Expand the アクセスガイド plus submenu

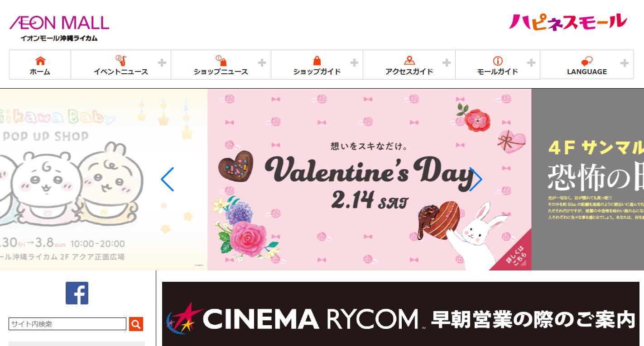pyautogui.click(x=446, y=63)
